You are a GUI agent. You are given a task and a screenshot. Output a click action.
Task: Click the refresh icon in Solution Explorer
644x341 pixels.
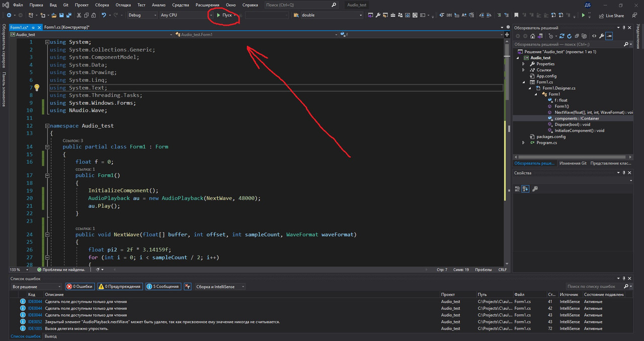[x=569, y=36]
